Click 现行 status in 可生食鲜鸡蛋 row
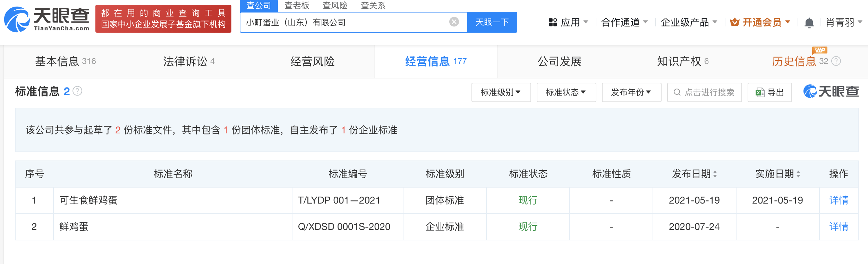Viewport: 868px width, 264px height. point(528,200)
